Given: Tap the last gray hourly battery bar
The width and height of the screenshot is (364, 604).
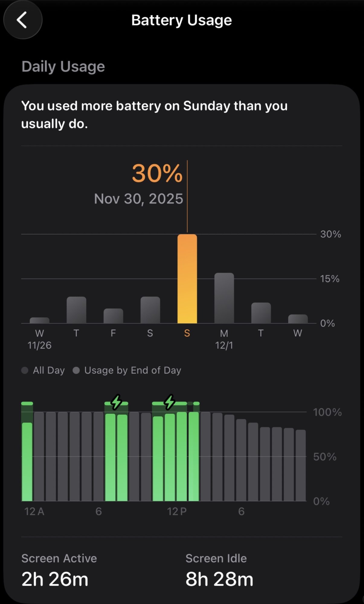Looking at the screenshot, I should pos(301,465).
